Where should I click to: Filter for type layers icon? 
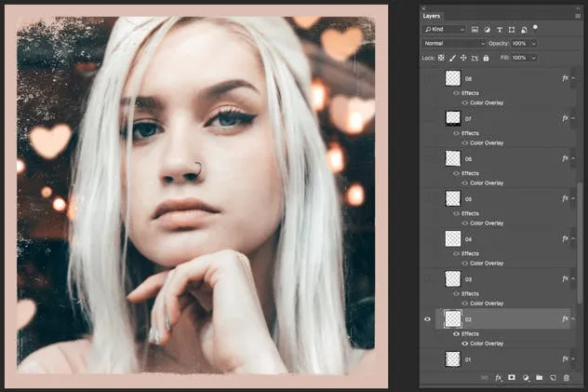click(501, 30)
